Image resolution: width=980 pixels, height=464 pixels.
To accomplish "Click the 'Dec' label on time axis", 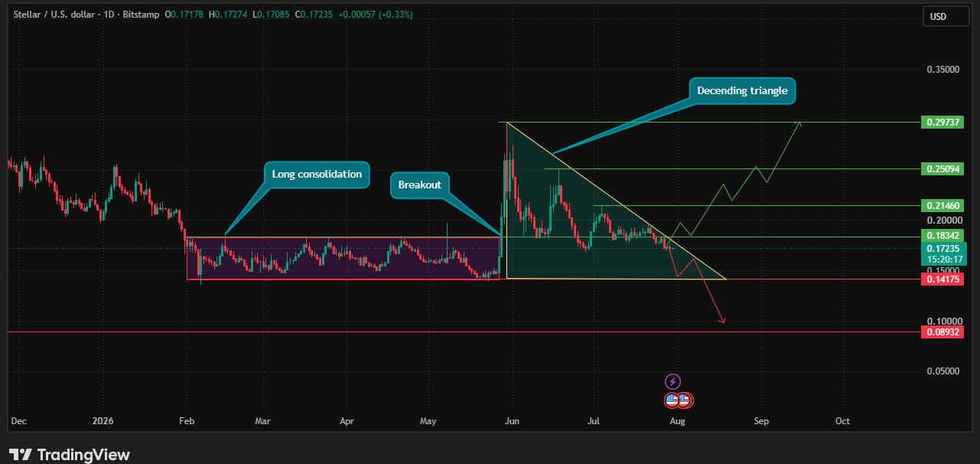I will [18, 421].
